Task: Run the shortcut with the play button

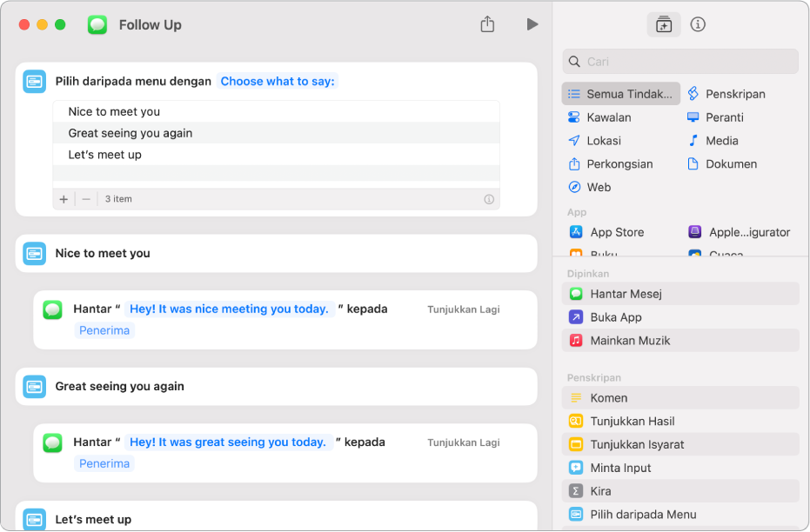Action: click(532, 24)
